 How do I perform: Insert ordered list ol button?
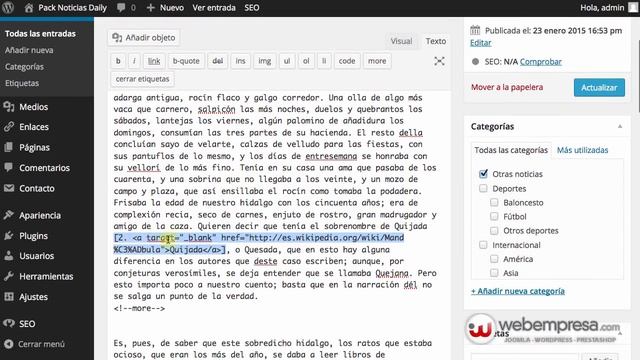[306, 61]
